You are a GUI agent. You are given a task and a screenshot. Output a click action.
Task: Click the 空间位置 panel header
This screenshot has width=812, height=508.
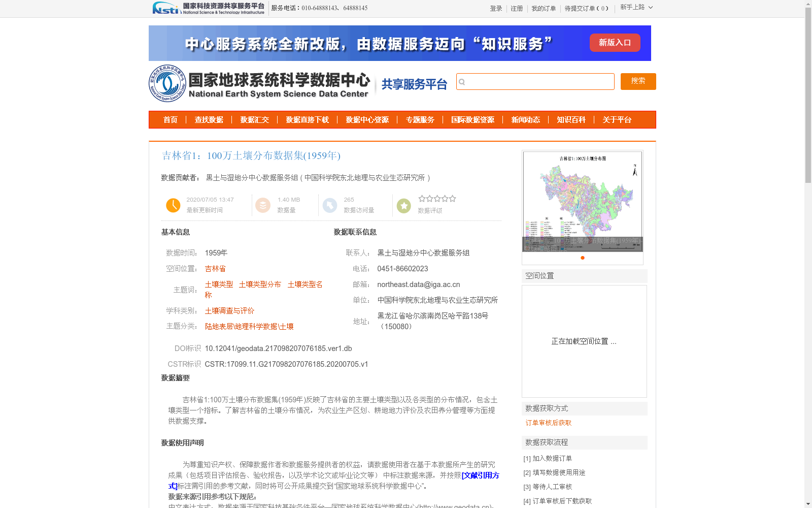(585, 276)
